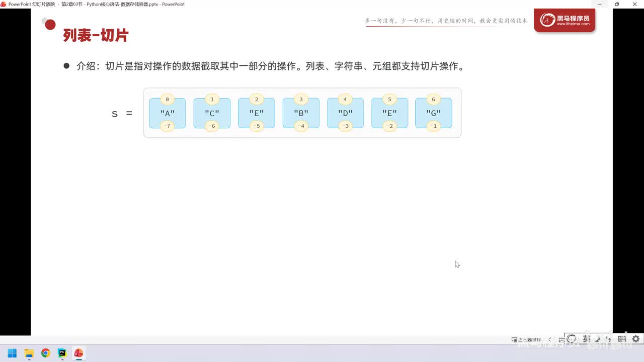
Task: Click the PowerPoint logo in the title bar
Action: (4, 4)
